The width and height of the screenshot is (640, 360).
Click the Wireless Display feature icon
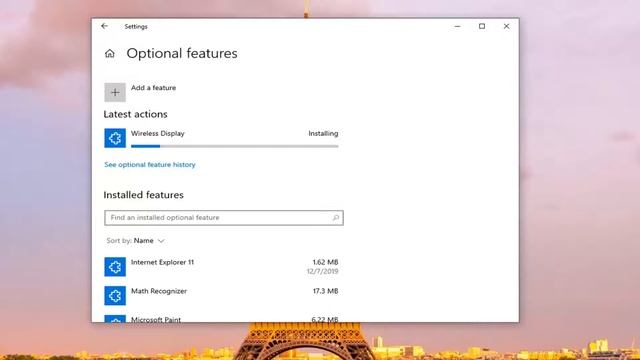(115, 138)
